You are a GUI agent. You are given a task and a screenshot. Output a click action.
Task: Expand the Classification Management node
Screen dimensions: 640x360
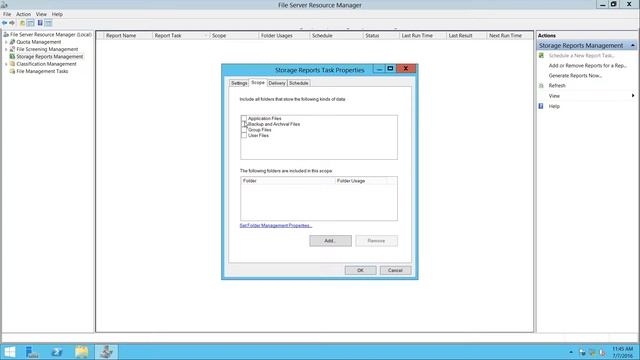coord(6,64)
